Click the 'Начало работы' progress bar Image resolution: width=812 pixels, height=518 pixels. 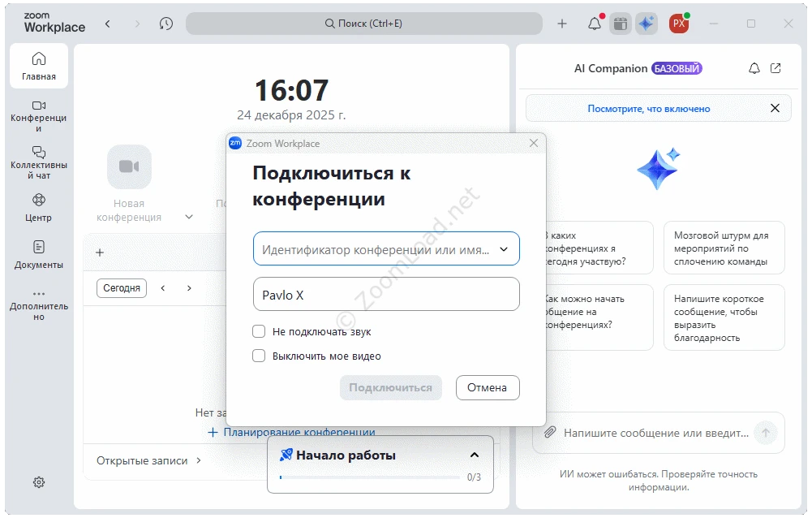370,477
